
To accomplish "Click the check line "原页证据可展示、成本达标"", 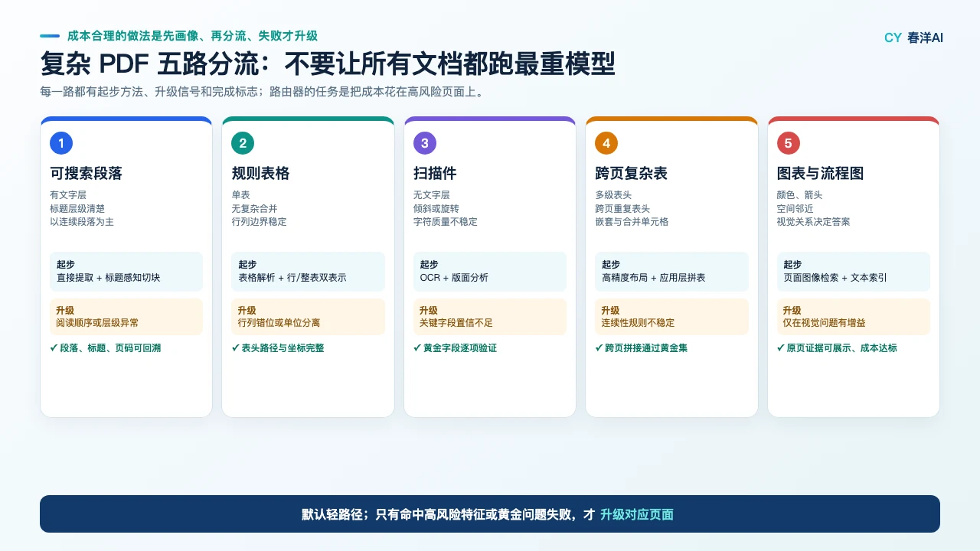I will [x=837, y=348].
